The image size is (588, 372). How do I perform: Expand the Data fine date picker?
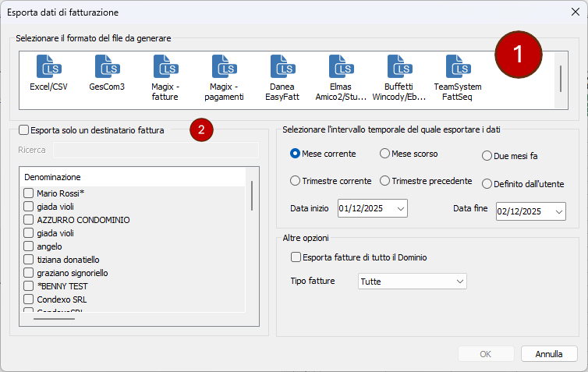point(559,211)
